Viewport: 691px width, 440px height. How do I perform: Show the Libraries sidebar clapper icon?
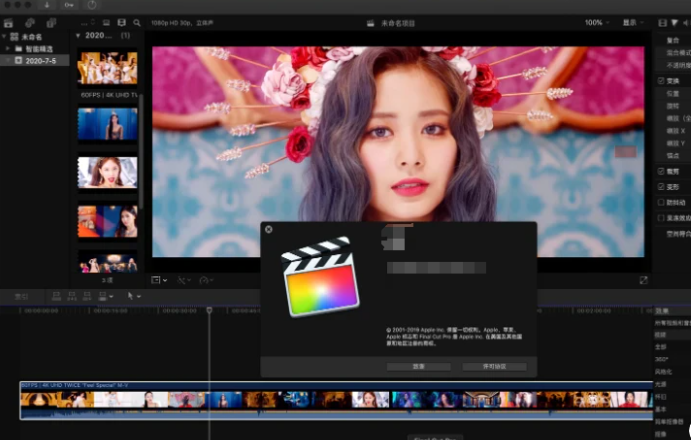(8, 23)
